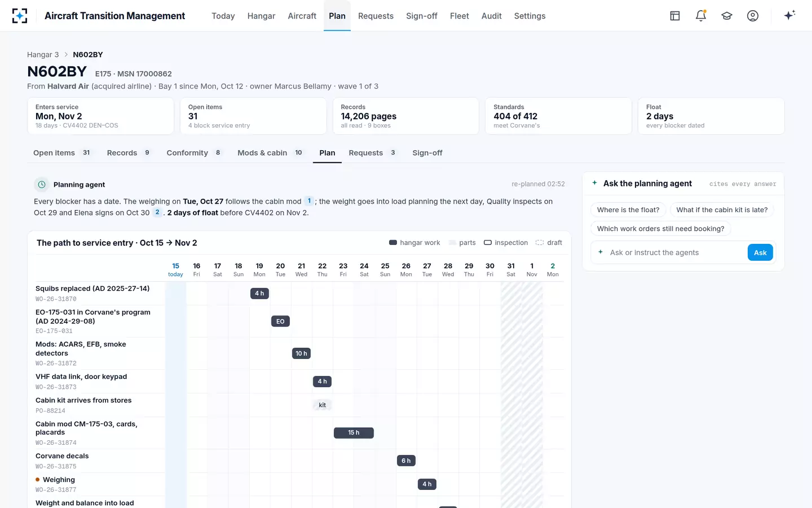Choose 'What if the cabin kit is late?'
Screen dimensions: 812x508
[x=722, y=210]
